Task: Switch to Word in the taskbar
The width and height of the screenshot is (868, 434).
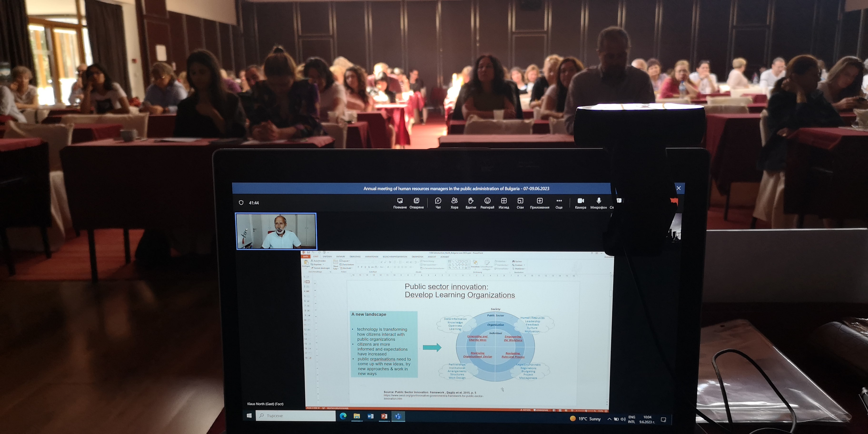Action: (370, 416)
